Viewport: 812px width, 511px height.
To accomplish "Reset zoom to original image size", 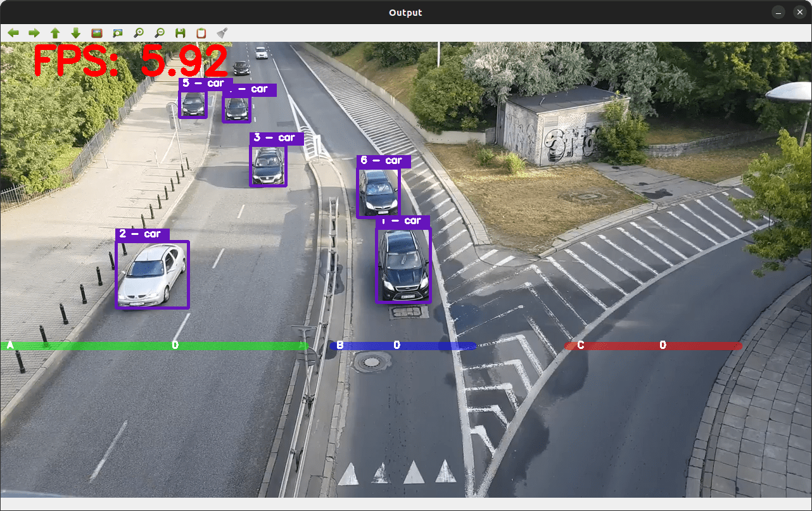I will (97, 33).
